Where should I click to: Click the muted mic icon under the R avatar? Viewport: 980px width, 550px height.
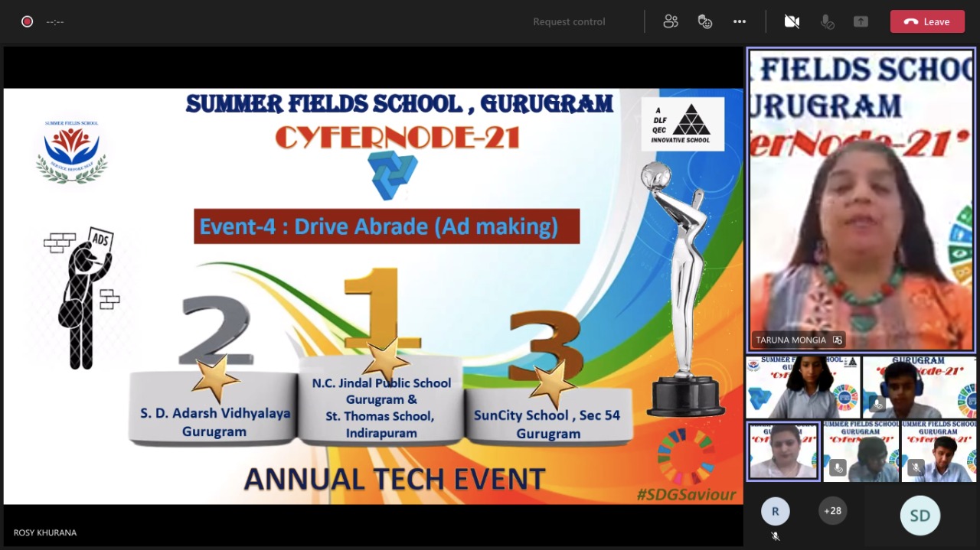pyautogui.click(x=775, y=536)
